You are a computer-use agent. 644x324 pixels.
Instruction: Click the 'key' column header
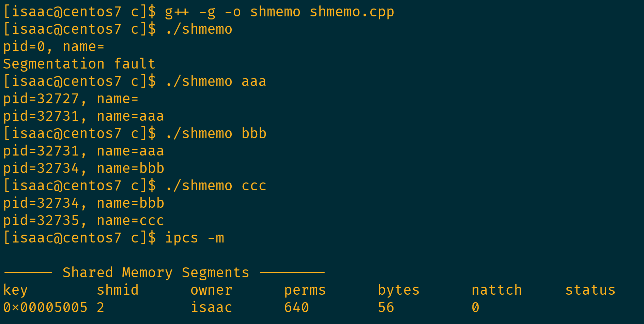click(x=15, y=290)
